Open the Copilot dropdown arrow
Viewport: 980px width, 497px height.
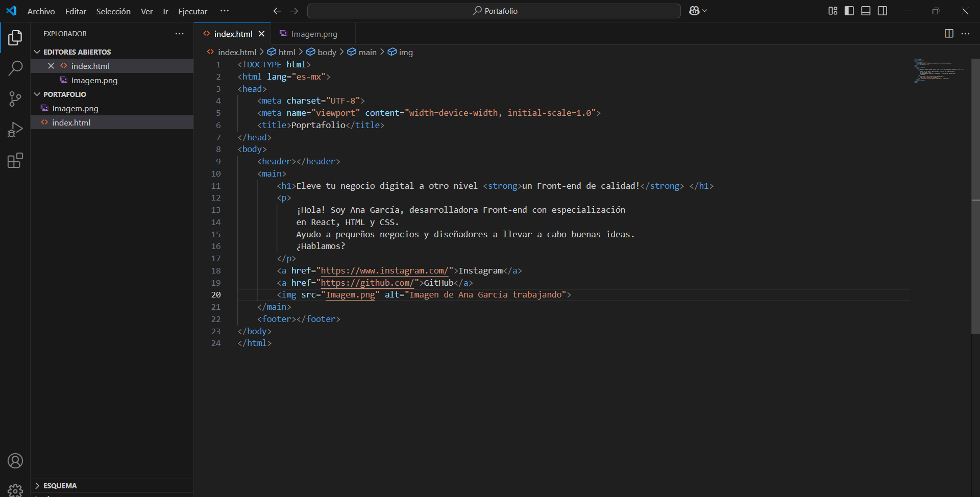coord(705,11)
